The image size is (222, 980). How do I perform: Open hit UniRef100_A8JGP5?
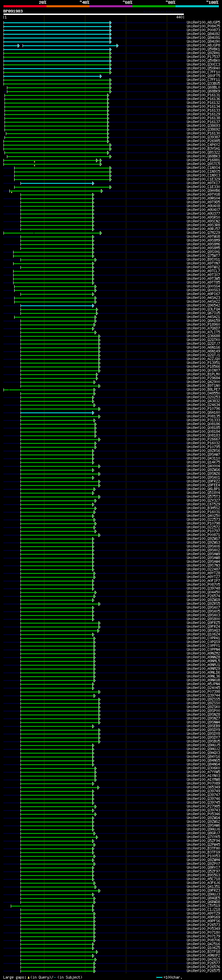tap(203, 23)
